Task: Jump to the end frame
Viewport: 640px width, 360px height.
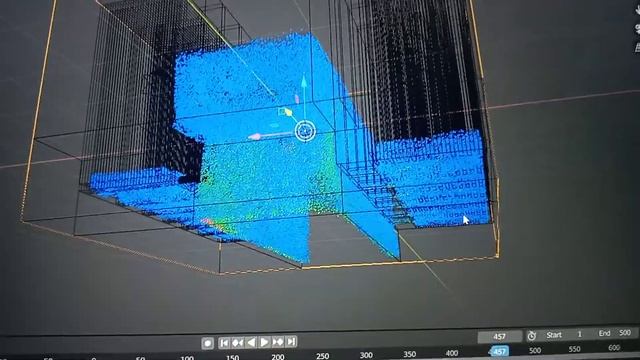Action: 291,341
